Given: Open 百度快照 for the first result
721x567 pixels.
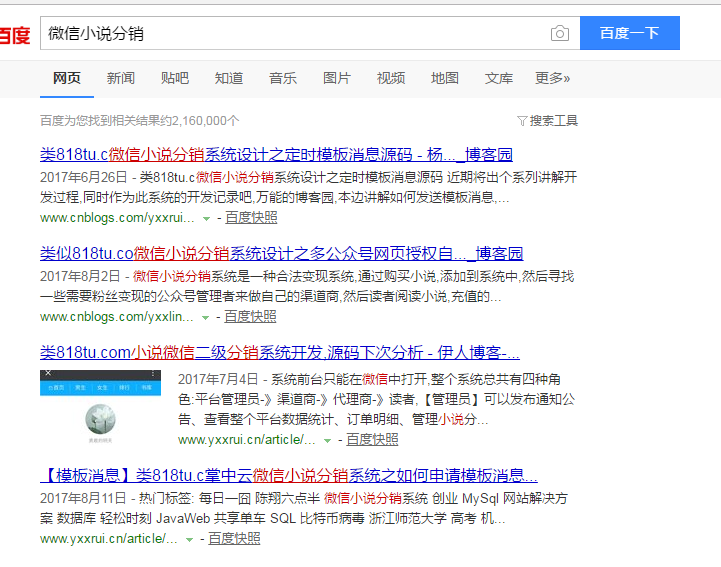Looking at the screenshot, I should point(251,218).
